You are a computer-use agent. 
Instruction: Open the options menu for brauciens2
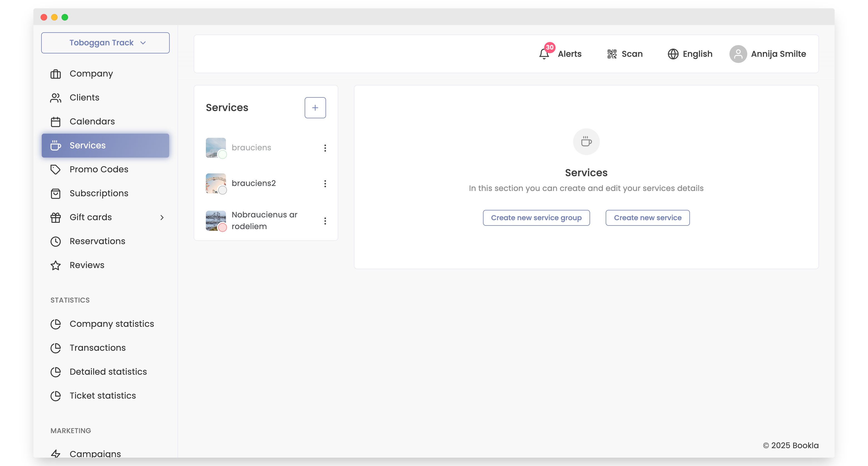click(x=325, y=183)
